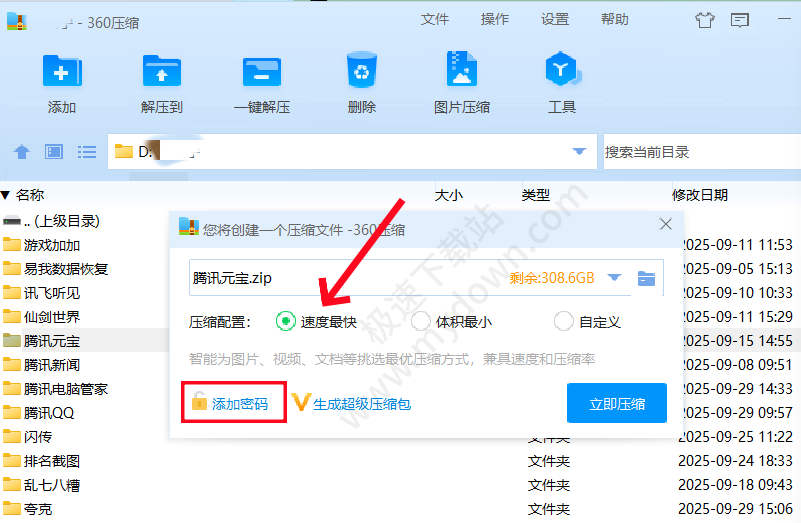Click the 修改日期 column header
Viewport: 801px width, 523px height.
(x=700, y=195)
